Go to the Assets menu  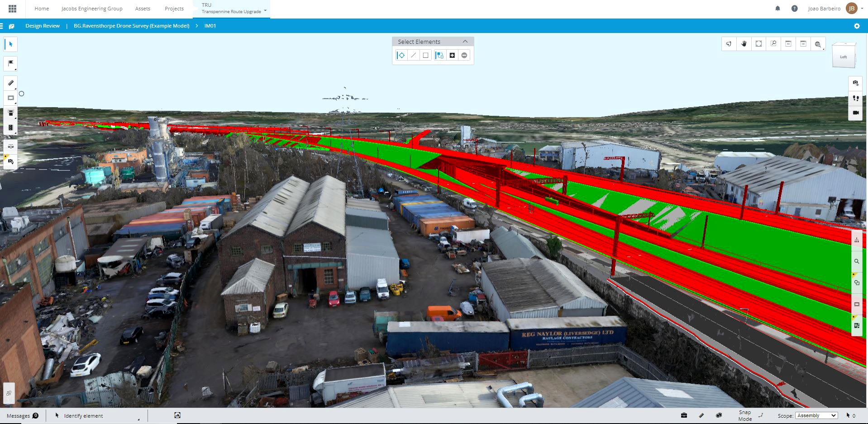(x=143, y=9)
